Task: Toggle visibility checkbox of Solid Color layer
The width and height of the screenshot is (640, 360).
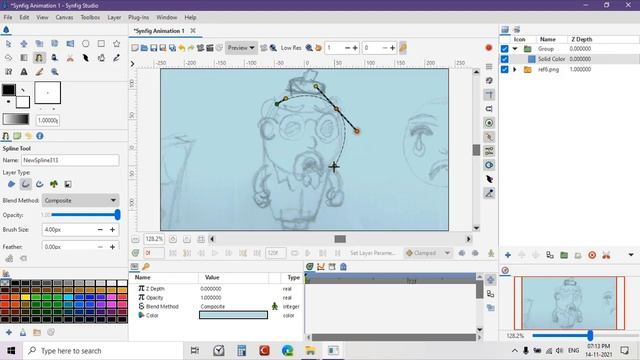Action: [x=504, y=59]
